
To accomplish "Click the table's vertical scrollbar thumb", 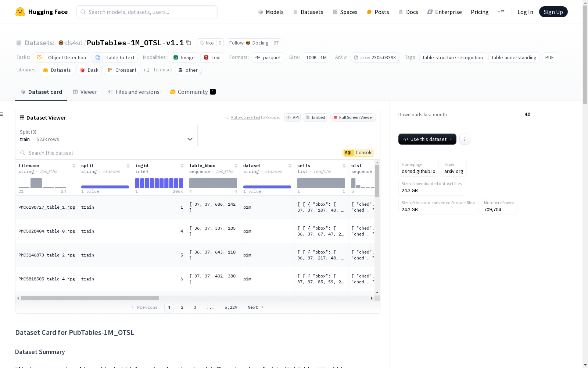I will pyautogui.click(x=377, y=181).
